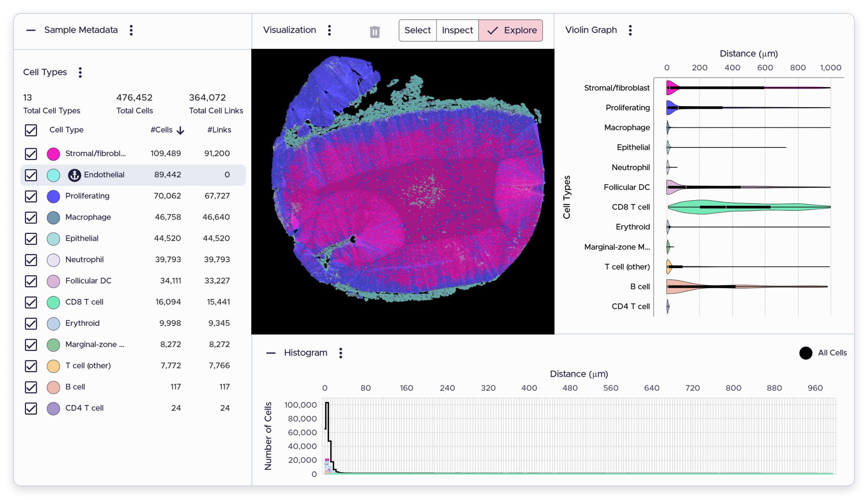Click the trash delete icon
This screenshot has width=868, height=500.
[x=374, y=32]
